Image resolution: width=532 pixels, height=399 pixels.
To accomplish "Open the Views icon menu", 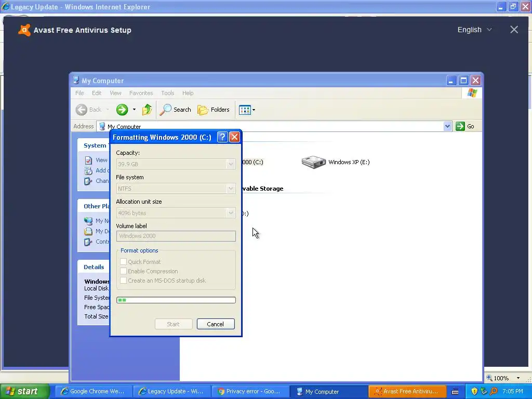I will tap(245, 110).
